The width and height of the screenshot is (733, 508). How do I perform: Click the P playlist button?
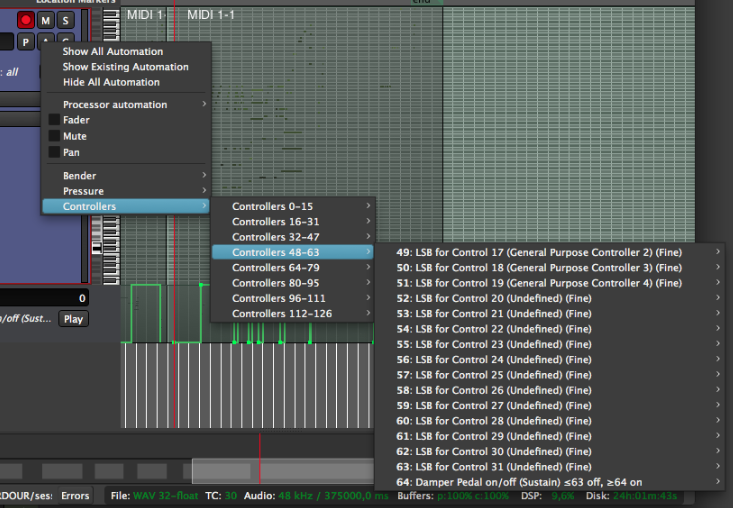pyautogui.click(x=26, y=41)
